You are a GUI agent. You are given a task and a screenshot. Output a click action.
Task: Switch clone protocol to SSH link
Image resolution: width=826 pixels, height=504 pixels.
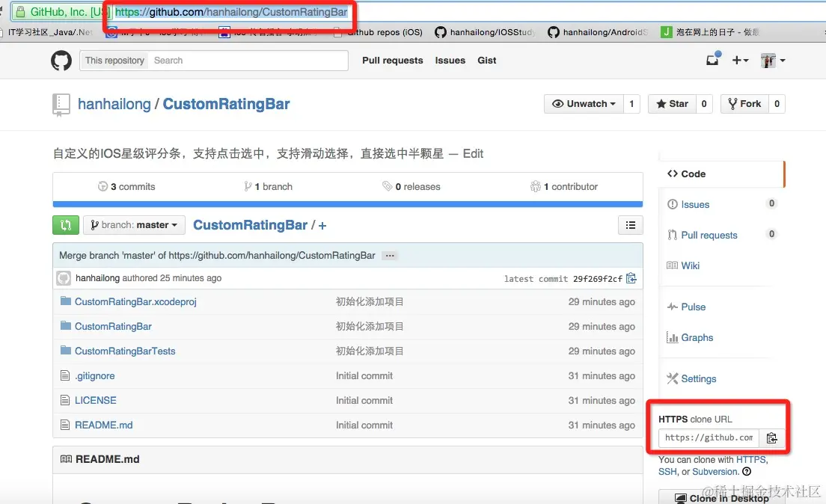[x=667, y=472]
